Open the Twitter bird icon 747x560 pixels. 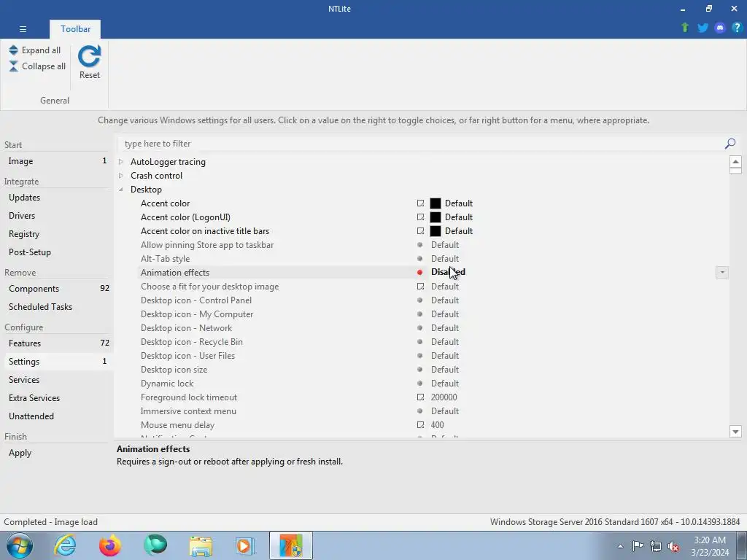703,28
